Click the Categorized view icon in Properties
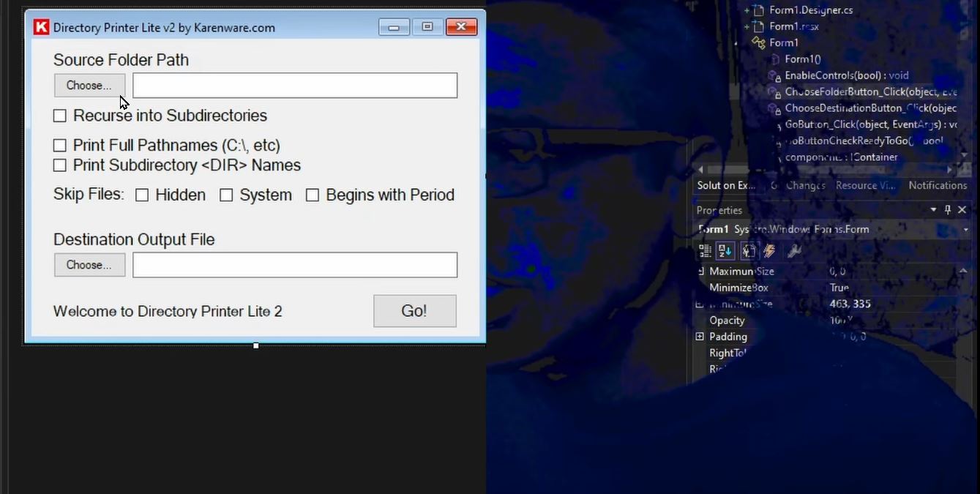The image size is (980, 494). tap(705, 251)
